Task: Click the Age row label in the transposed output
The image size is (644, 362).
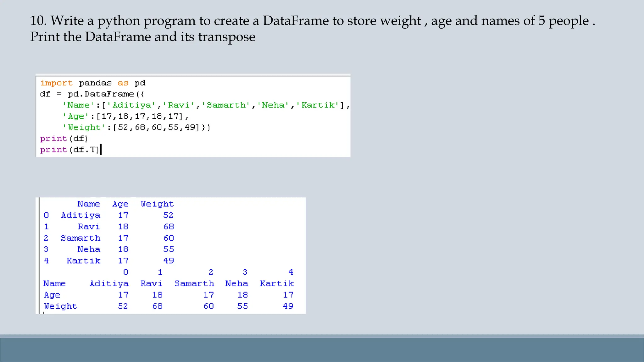Action: (x=52, y=295)
